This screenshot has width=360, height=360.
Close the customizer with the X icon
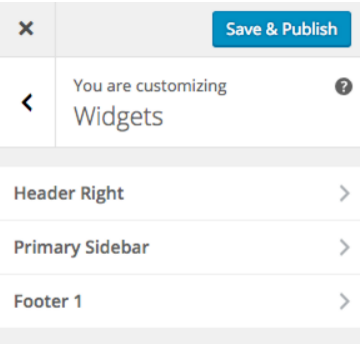26,29
